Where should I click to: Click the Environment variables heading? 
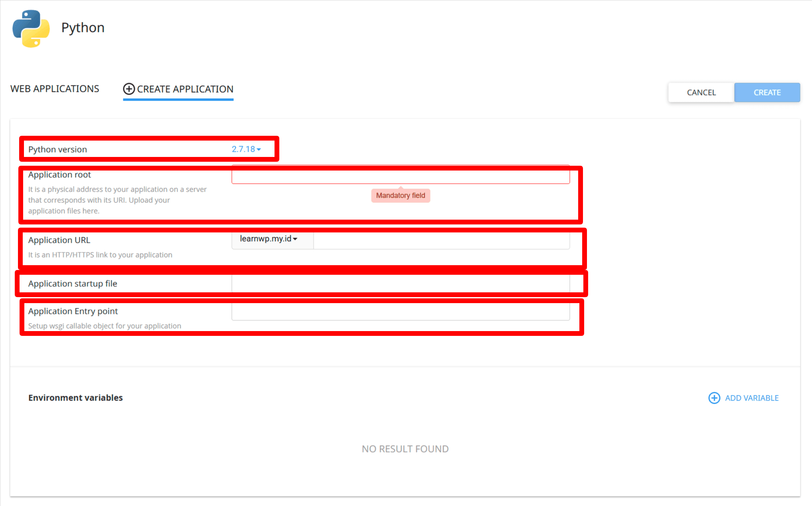[75, 397]
